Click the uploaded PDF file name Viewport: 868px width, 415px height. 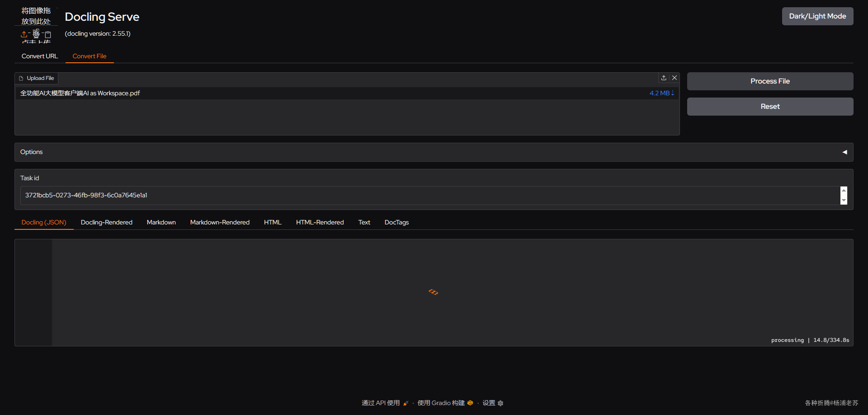tap(80, 93)
